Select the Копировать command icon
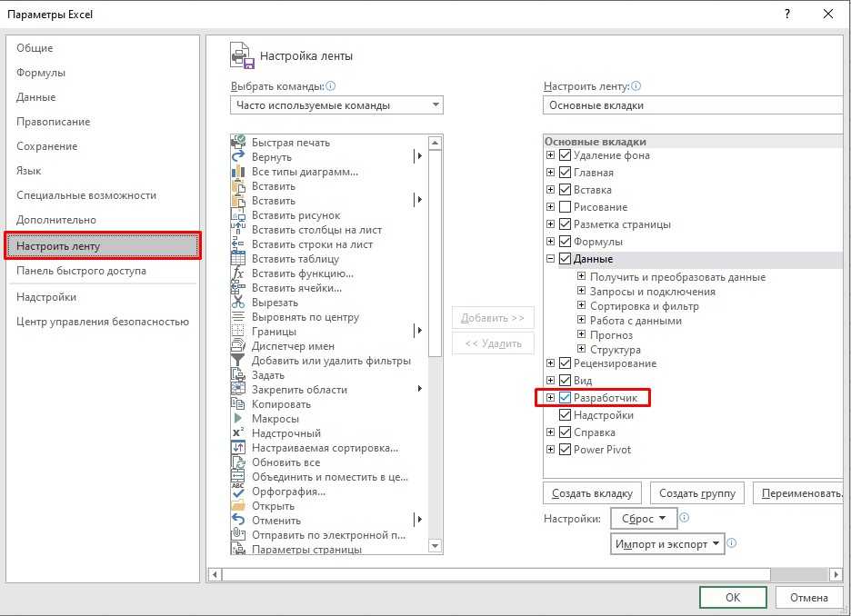Viewport: 851px width, 616px height. click(x=239, y=404)
